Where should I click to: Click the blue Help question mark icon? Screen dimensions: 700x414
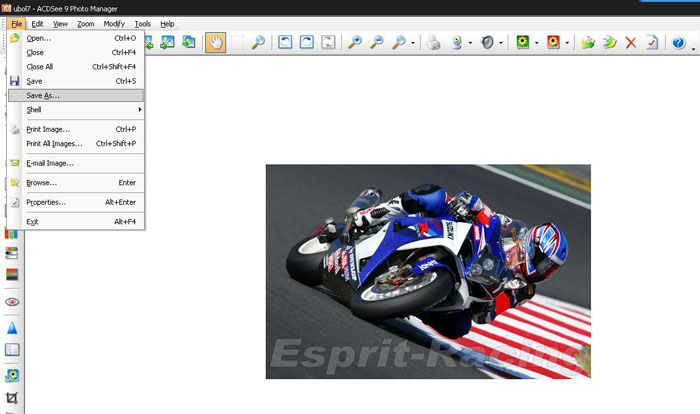678,43
